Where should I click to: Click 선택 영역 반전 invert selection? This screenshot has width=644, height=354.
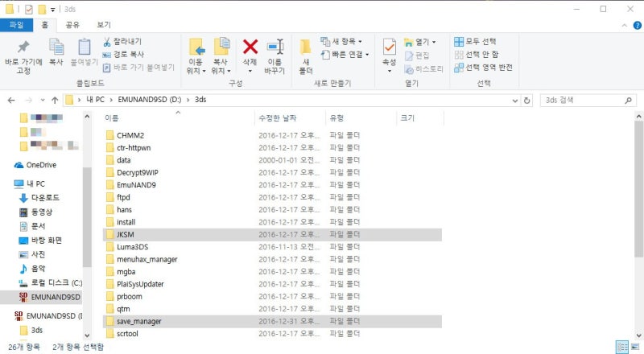pos(484,68)
